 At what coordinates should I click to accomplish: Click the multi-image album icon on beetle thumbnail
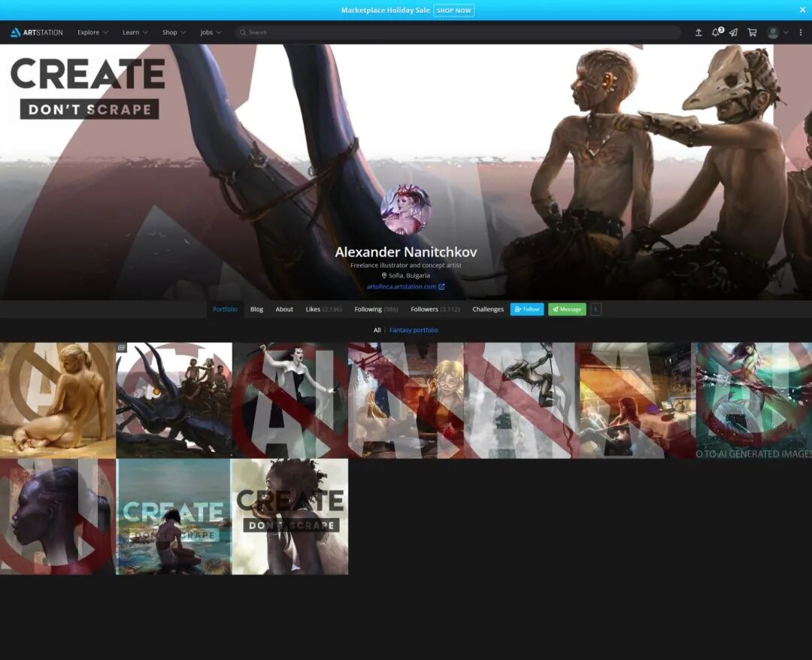[x=122, y=348]
